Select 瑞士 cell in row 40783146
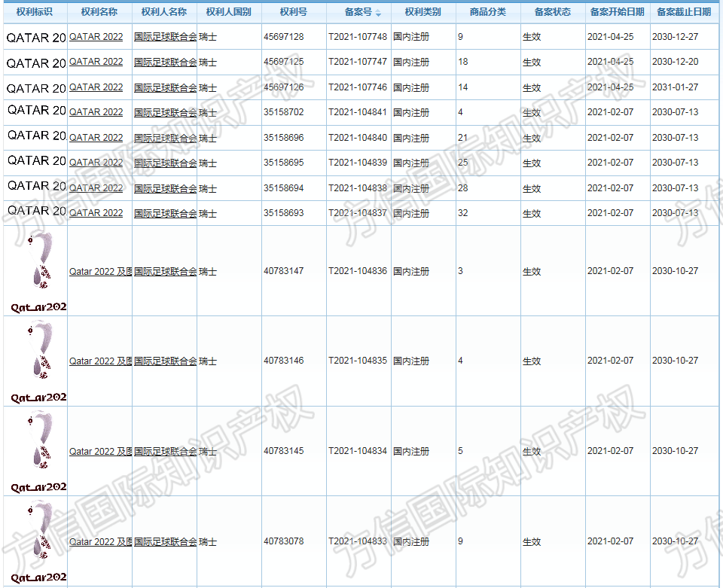Viewport: 723px width, 588px height. pos(208,361)
